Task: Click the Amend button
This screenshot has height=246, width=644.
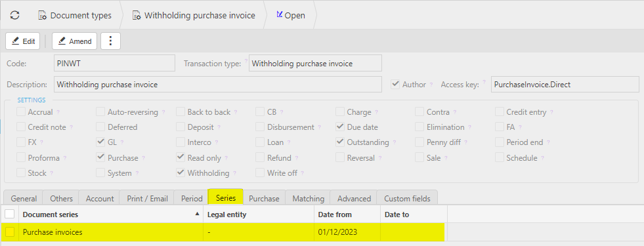Action: 74,41
